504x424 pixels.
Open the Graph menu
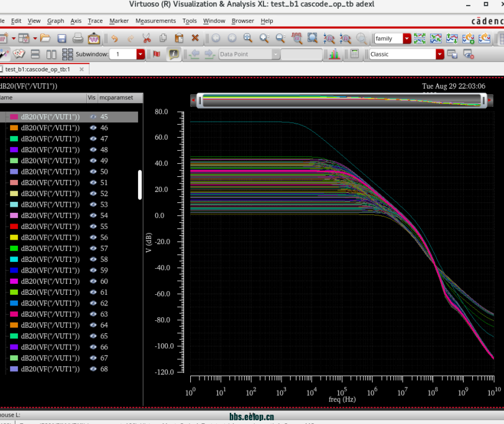coord(55,21)
